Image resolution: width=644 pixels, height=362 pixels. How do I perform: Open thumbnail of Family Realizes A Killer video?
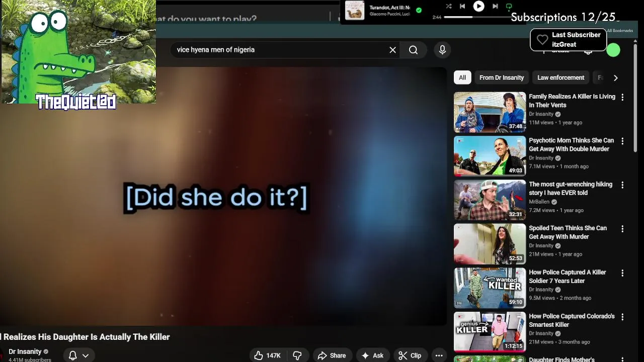[490, 112]
